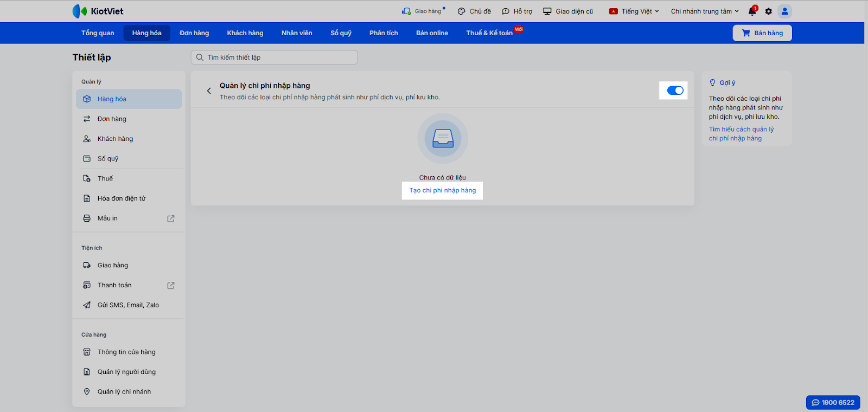Open the Nhân viên menu
The height and width of the screenshot is (412, 868).
point(297,33)
